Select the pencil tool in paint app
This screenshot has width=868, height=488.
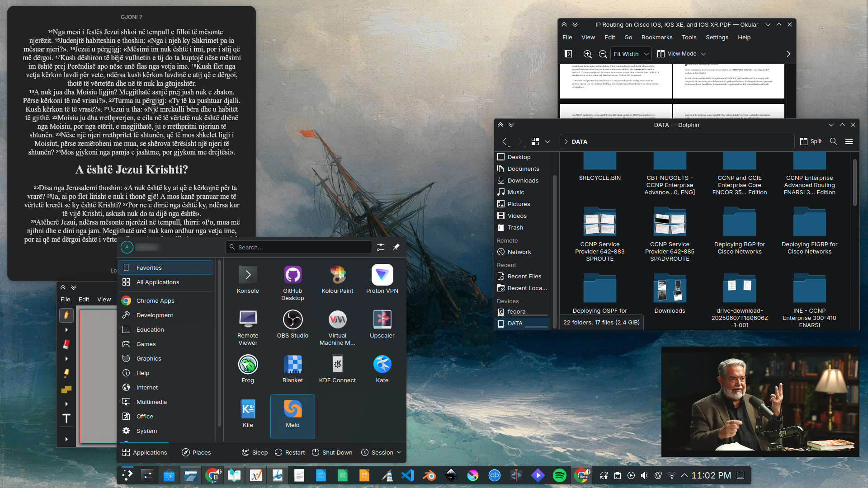coord(66,315)
